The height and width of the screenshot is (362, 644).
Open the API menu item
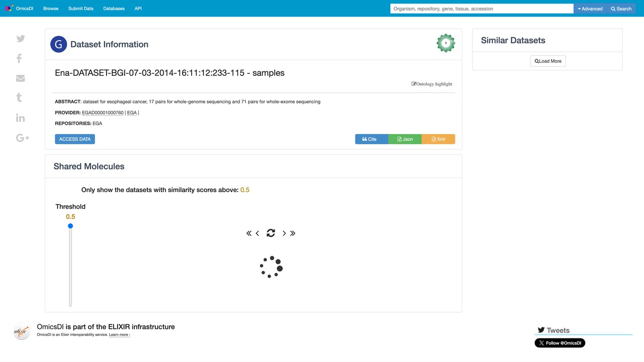click(138, 9)
